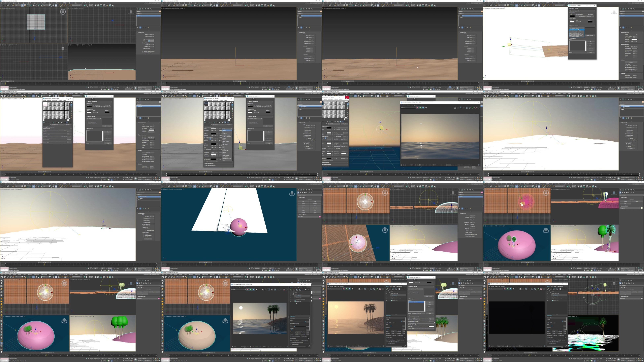The height and width of the screenshot is (362, 644).
Task: Click Top viewport ViewCube in Plane001 four-viewport frame
Action: pyautogui.click(x=63, y=12)
